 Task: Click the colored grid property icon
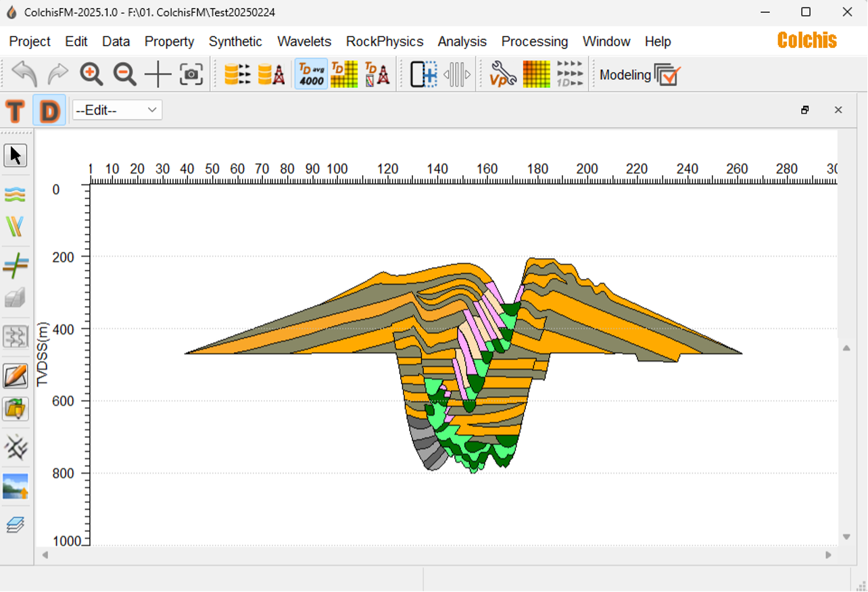pos(537,74)
